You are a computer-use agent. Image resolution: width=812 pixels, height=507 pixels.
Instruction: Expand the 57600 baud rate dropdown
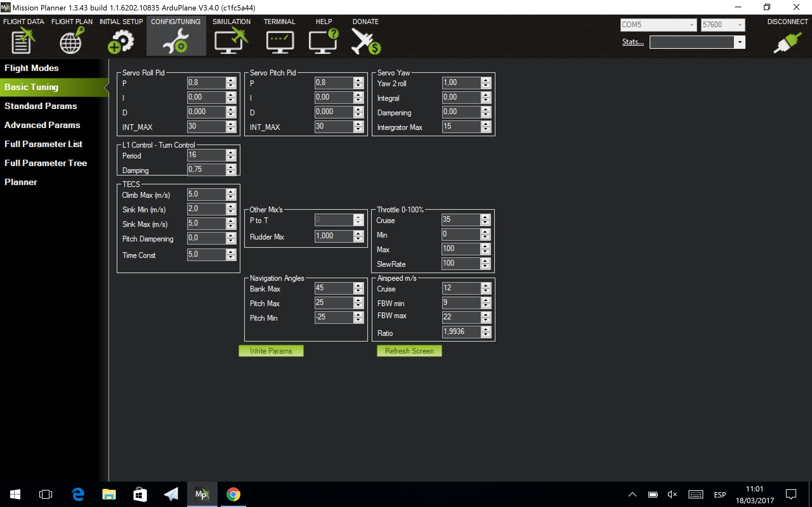(740, 25)
